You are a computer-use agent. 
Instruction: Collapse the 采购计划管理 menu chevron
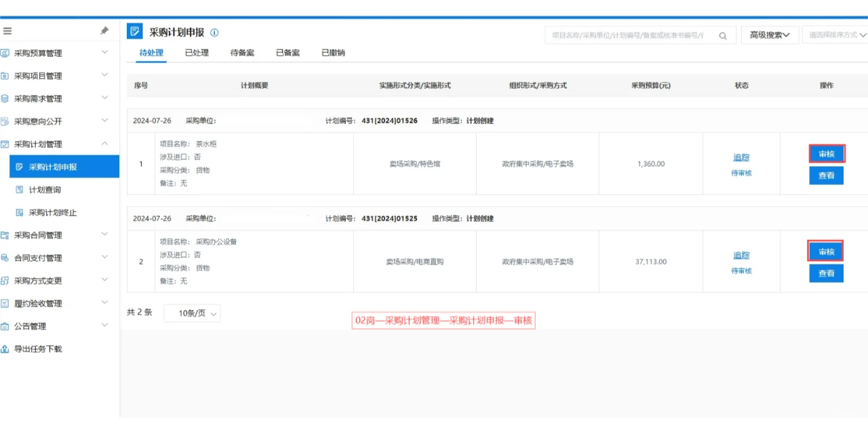pyautogui.click(x=104, y=143)
